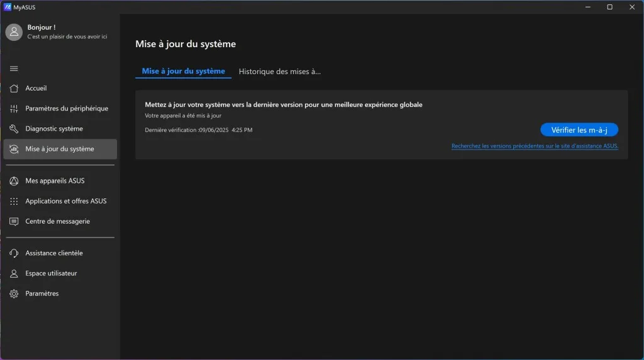Screen dimensions: 644x360
Task: Collapse the sidebar with hamburger menu
Action: pos(14,68)
